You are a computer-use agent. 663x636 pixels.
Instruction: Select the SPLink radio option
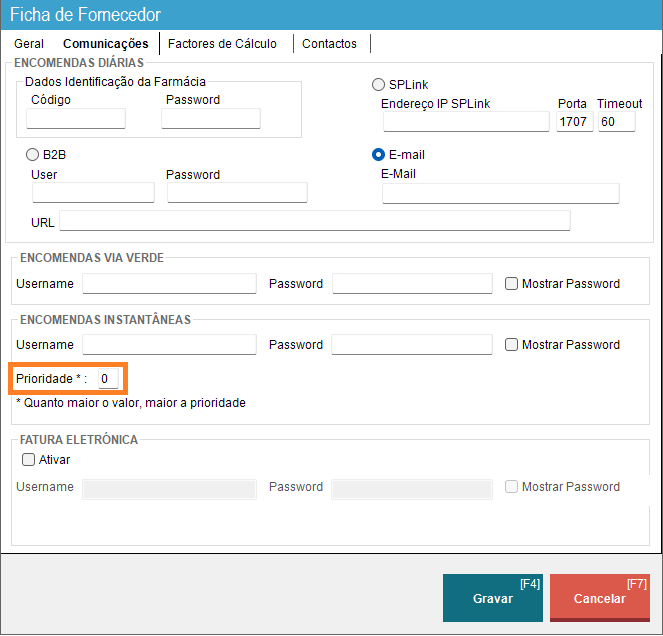tap(379, 85)
